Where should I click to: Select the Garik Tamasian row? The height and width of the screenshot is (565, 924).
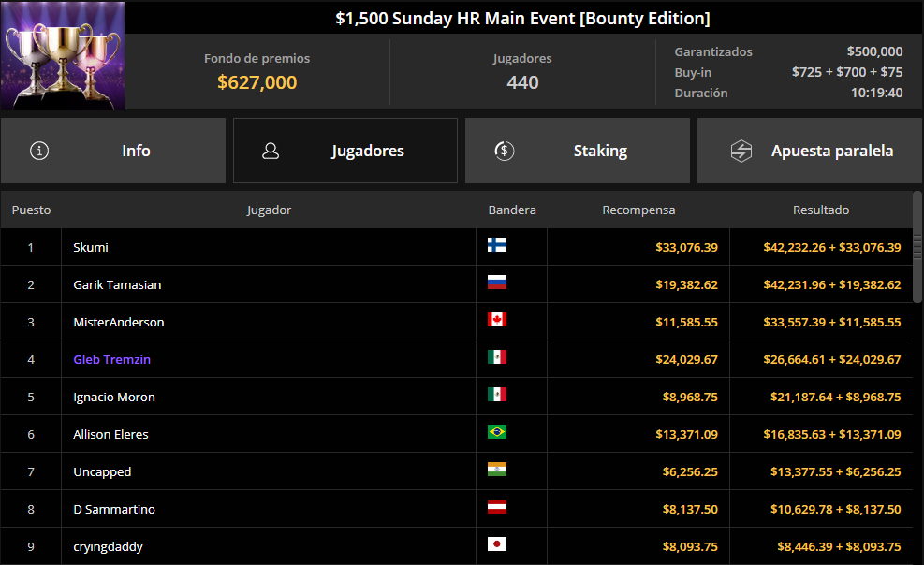click(457, 284)
